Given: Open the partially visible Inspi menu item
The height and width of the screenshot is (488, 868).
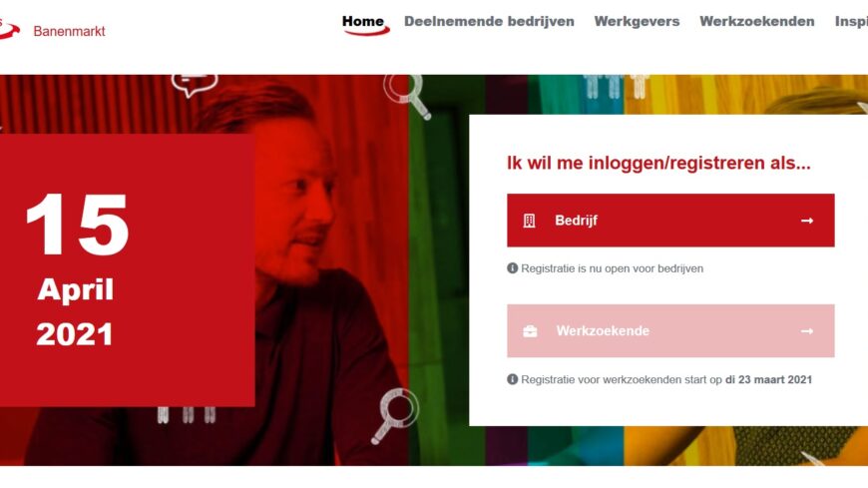Looking at the screenshot, I should click(x=851, y=22).
